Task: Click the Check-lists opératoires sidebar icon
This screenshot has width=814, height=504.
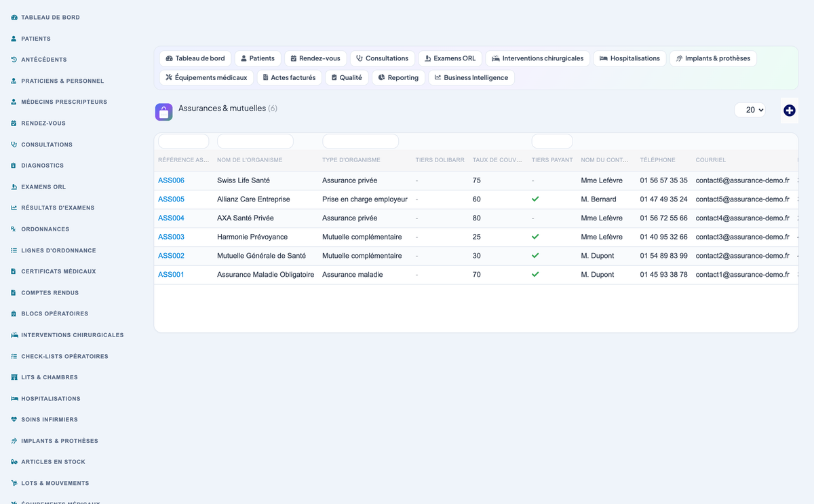Action: point(14,356)
